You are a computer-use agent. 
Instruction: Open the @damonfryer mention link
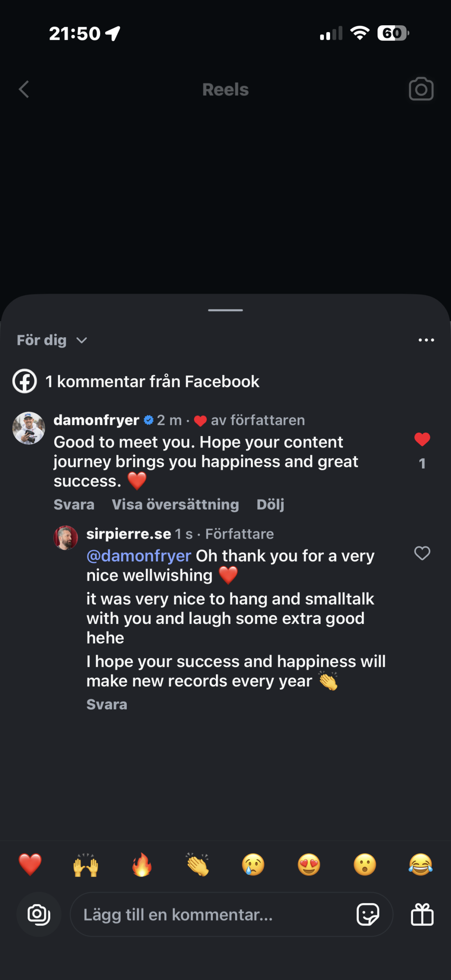coord(139,556)
